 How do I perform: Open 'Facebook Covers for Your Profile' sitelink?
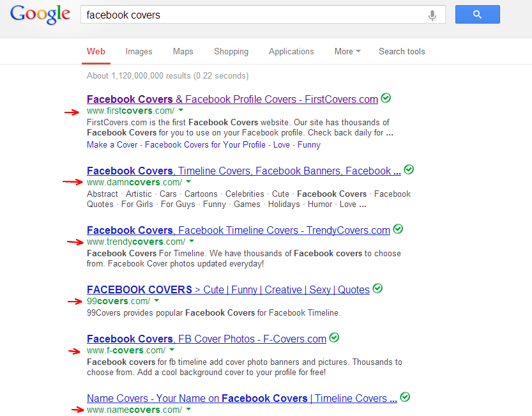205,144
